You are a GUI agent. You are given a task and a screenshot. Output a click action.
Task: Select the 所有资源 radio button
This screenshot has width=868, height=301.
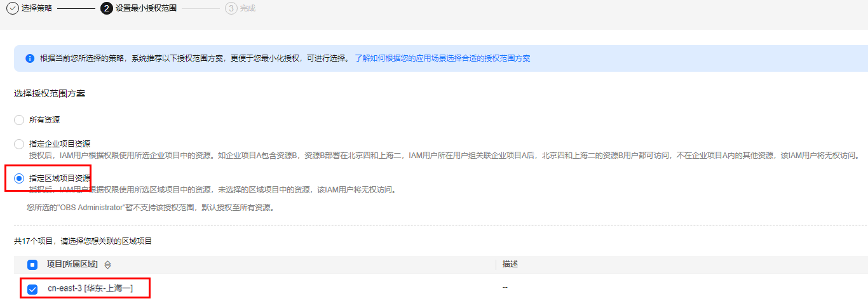tap(19, 119)
